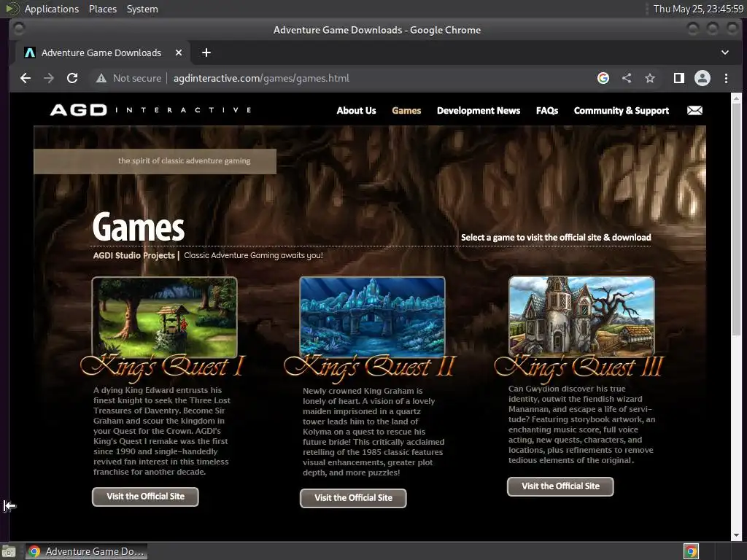Click 'the spirit of classic adventure gaming' banner
The width and height of the screenshot is (747, 560).
[155, 161]
